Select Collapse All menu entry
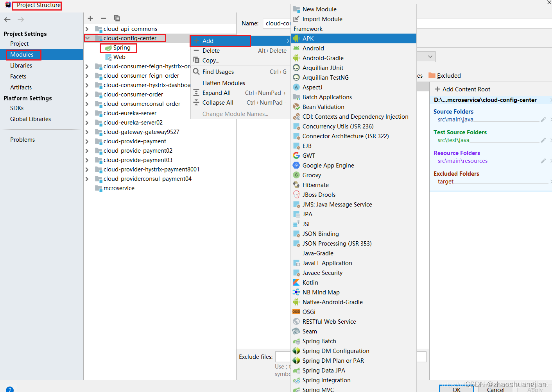Screen dimensions: 552x392 [x=240, y=103]
